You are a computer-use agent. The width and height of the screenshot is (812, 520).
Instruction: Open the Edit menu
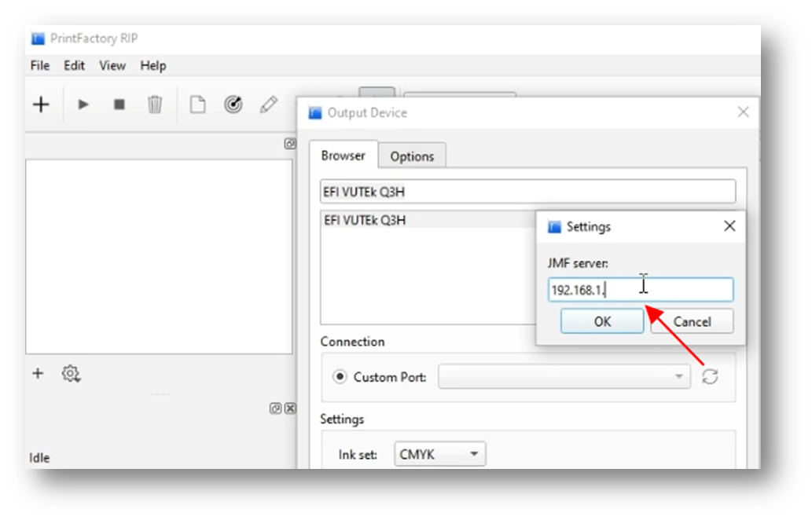pyautogui.click(x=74, y=66)
